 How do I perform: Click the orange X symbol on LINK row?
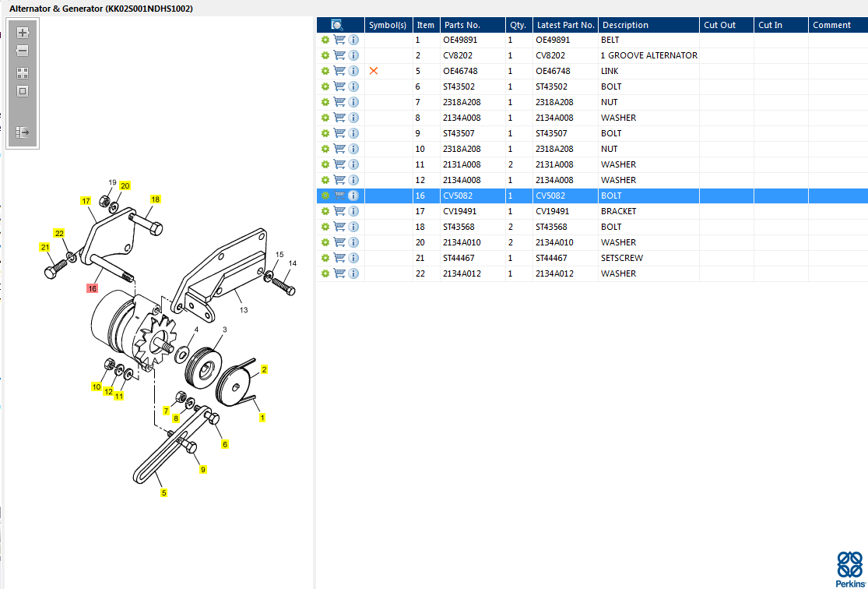(x=374, y=71)
